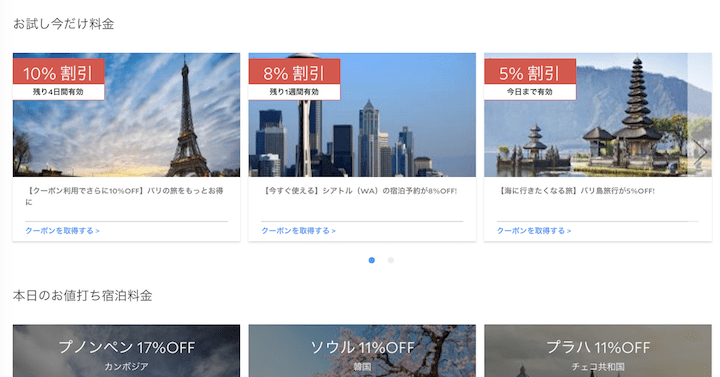Click the お試し今だけ料金 section heading

coord(63,24)
